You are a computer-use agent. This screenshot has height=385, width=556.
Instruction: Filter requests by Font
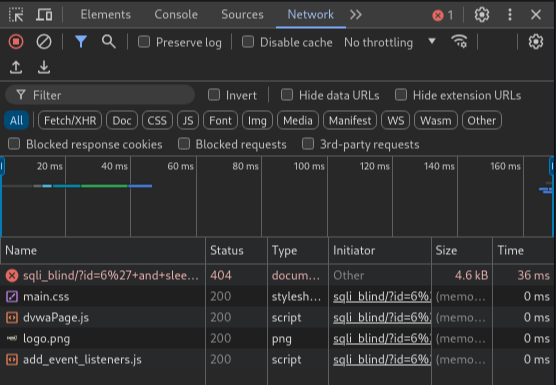[x=220, y=121]
